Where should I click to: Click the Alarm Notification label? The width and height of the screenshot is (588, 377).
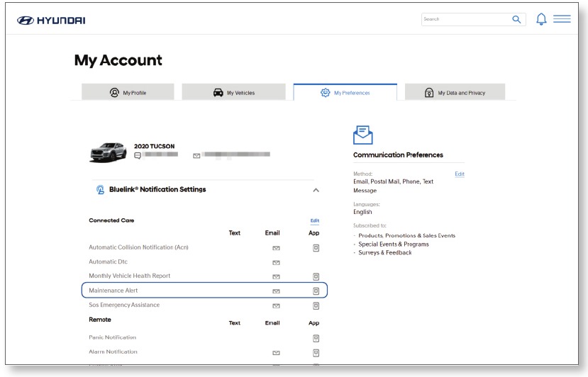[x=113, y=351]
